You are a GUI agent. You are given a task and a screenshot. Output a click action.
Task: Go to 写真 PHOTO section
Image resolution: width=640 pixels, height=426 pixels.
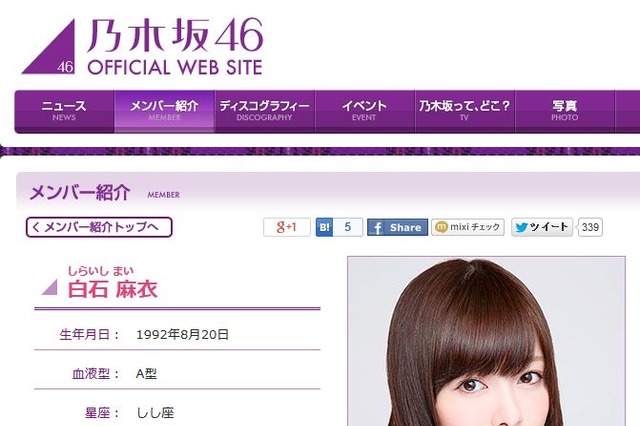(x=564, y=111)
